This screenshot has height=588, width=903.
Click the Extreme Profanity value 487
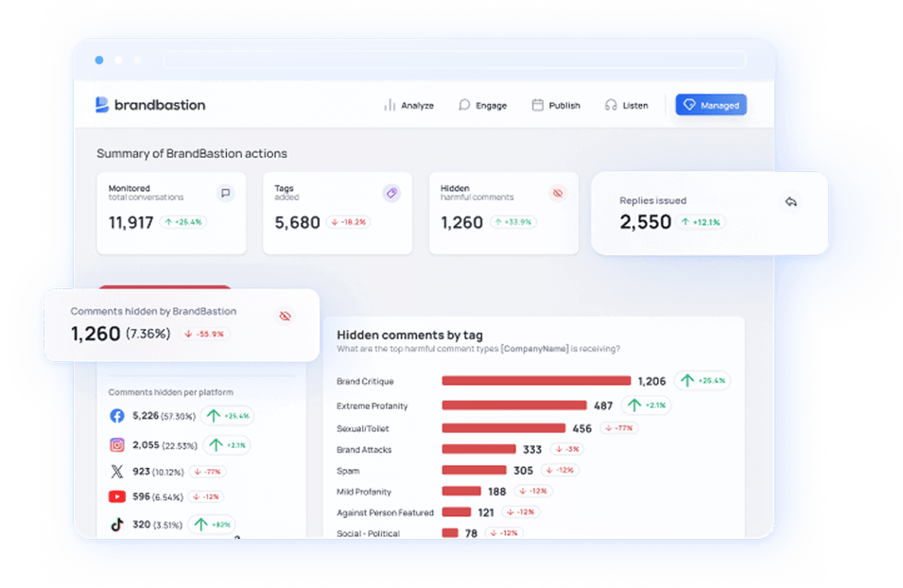coord(603,406)
